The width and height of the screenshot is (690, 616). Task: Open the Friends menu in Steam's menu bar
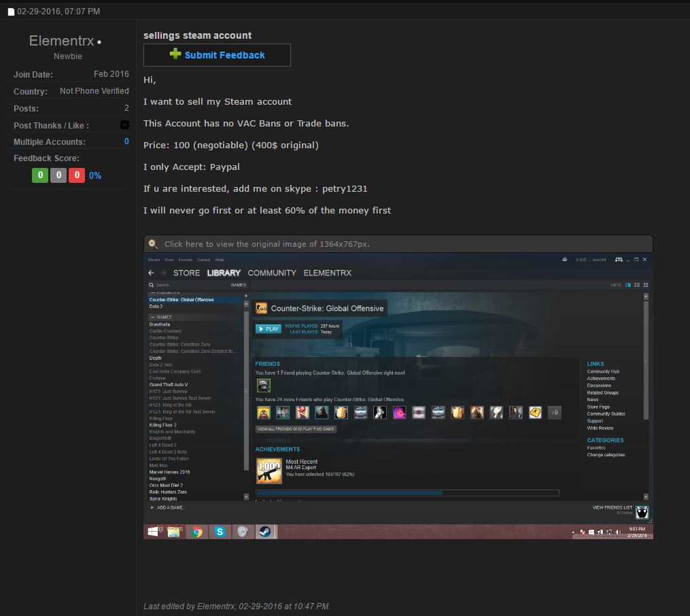[x=186, y=260]
